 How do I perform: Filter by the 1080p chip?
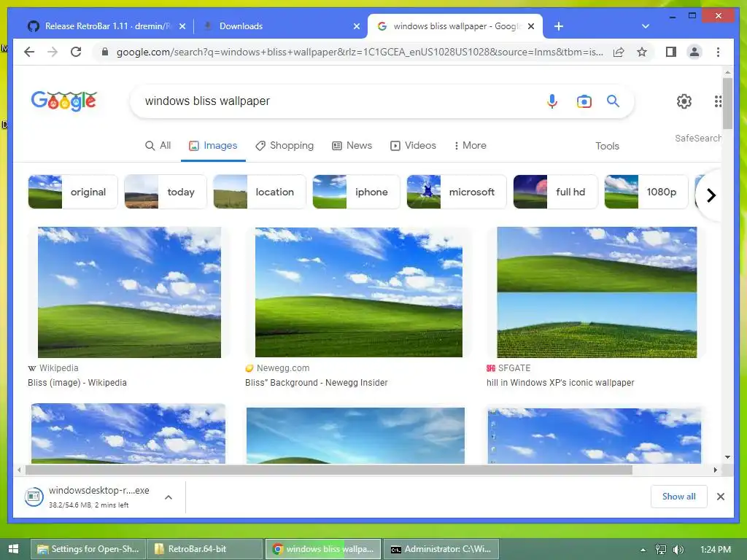click(646, 192)
